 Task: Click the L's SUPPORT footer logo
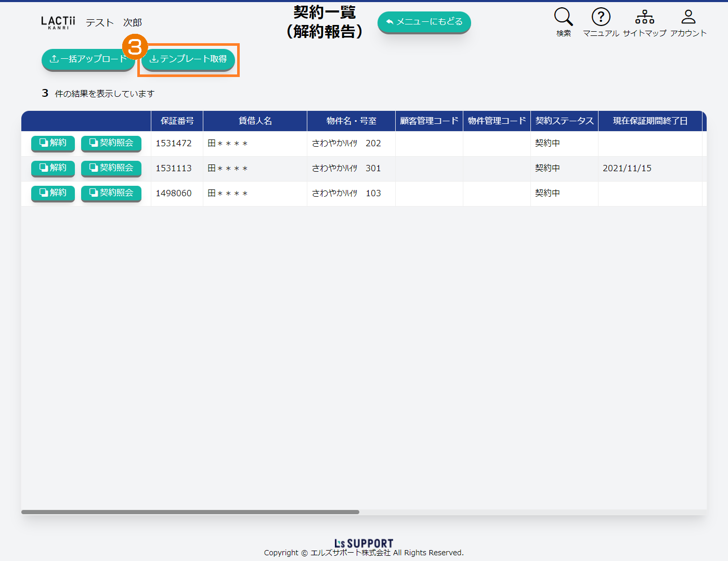click(x=363, y=543)
